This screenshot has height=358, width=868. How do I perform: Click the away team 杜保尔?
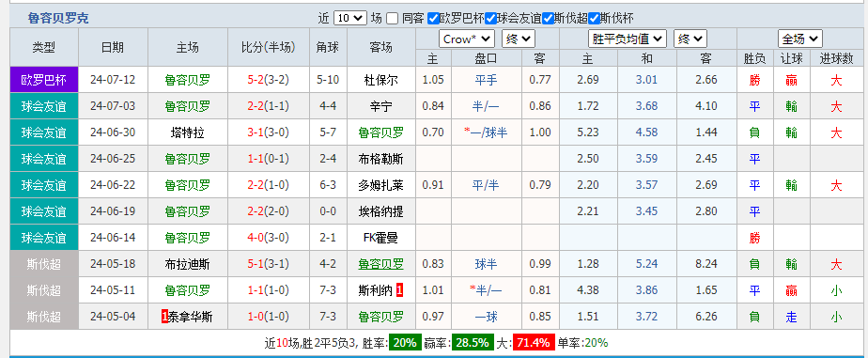tap(380, 80)
